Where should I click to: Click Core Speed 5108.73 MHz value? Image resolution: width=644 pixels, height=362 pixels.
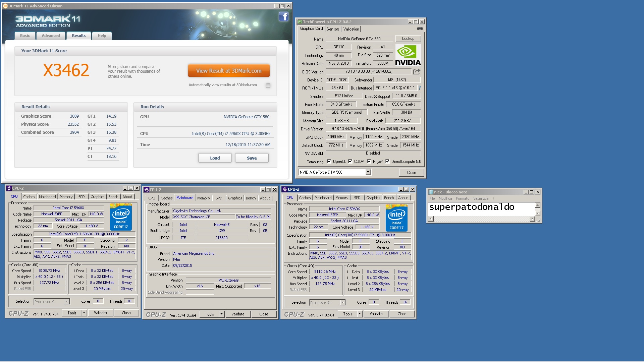pos(49,270)
